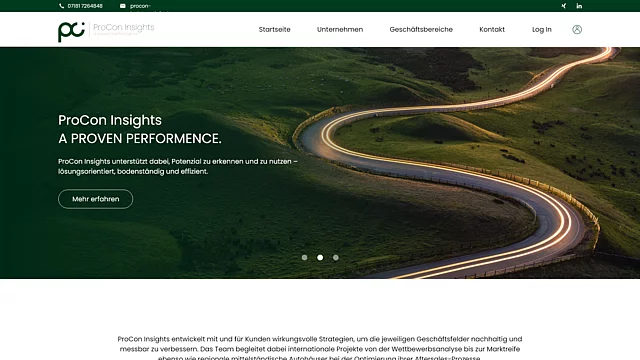Screen dimensions: 640x360
Task: Open the Unternehmen menu item
Action: pyautogui.click(x=340, y=29)
